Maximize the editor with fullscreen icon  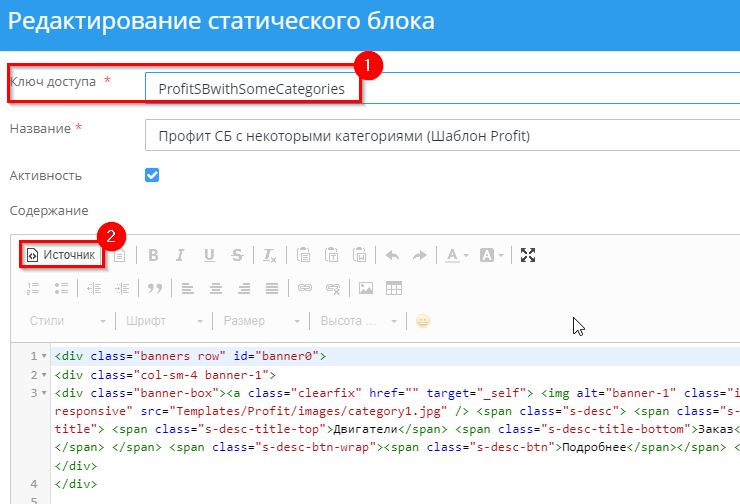528,255
